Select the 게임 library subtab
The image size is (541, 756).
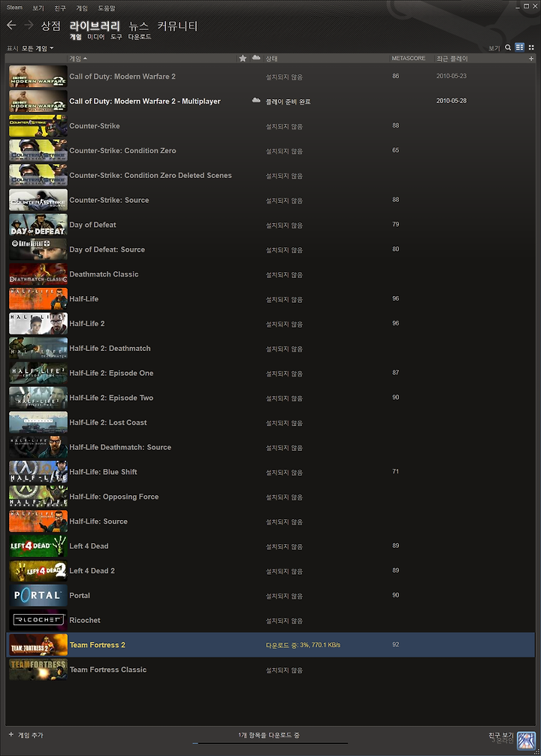[75, 37]
